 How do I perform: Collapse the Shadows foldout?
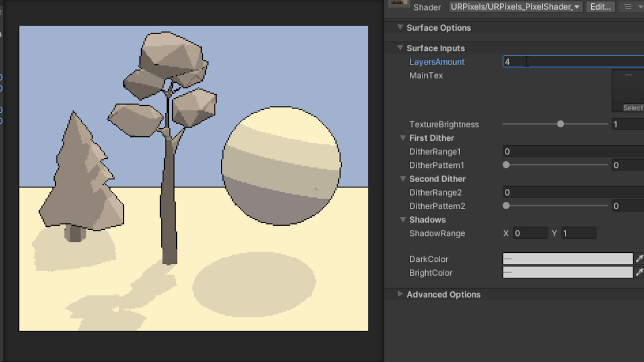point(403,220)
